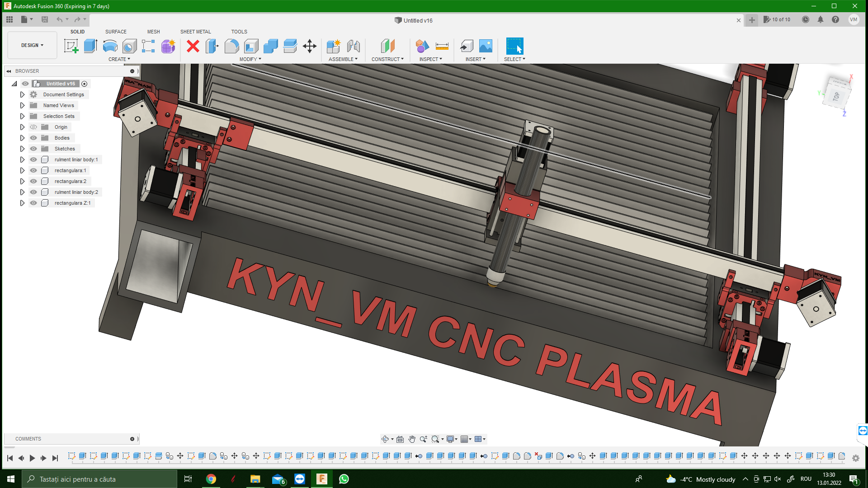
Task: Expand the Named Views node
Action: point(22,105)
